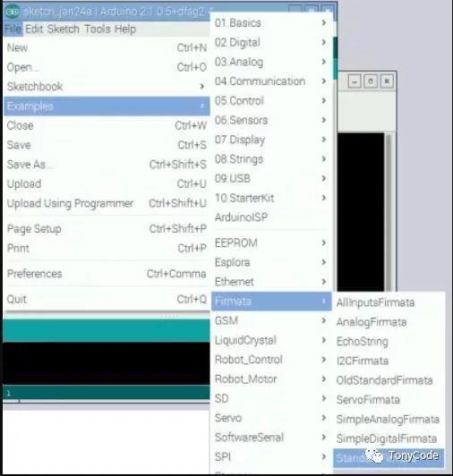Select the ArduinoISP example
453x476 pixels.
click(x=270, y=217)
